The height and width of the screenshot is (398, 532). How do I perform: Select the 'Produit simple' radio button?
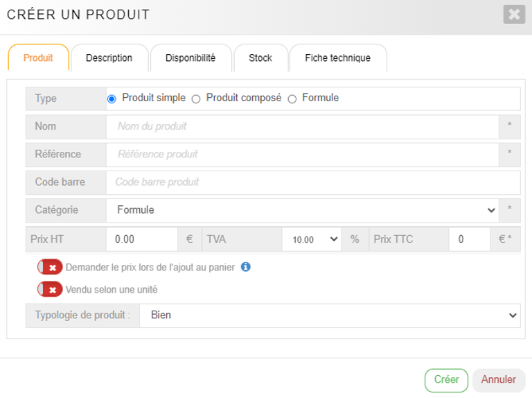tap(112, 99)
